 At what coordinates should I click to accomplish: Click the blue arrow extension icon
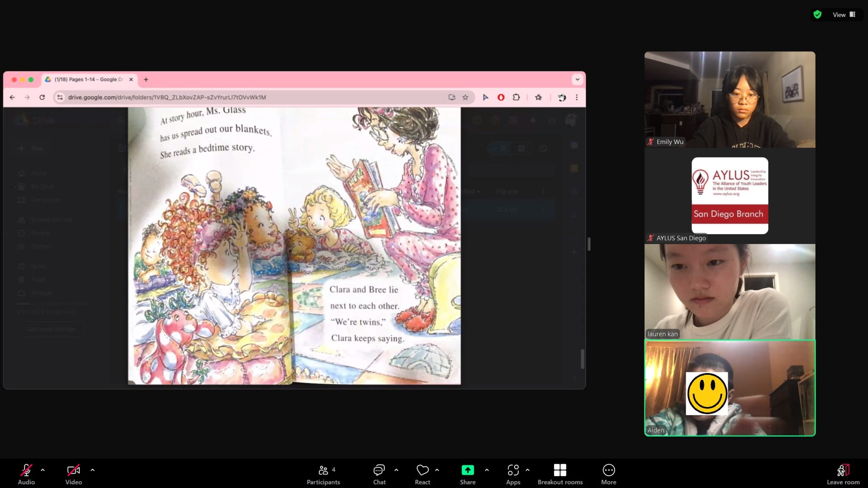[486, 97]
